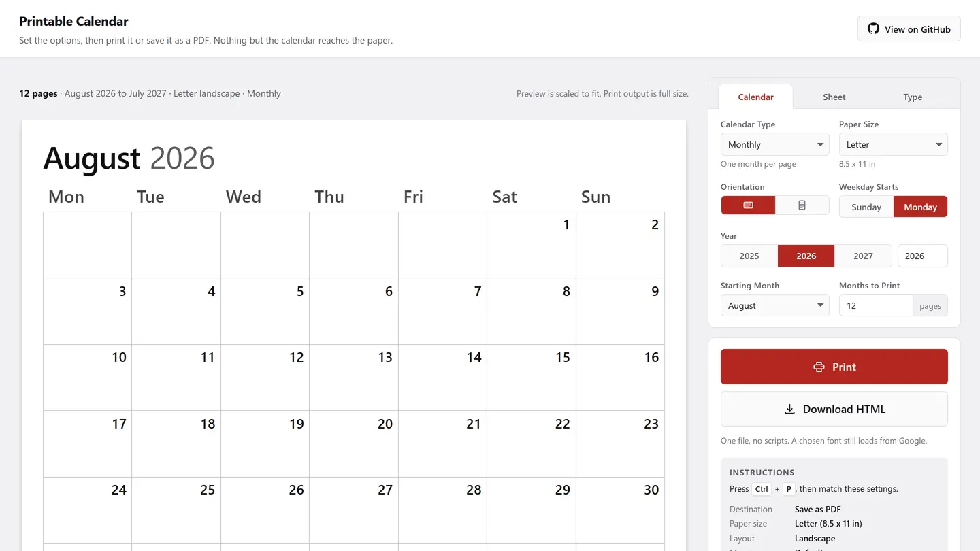Click the August 26 day cell
Screen dimensions: 980x551
(265, 510)
